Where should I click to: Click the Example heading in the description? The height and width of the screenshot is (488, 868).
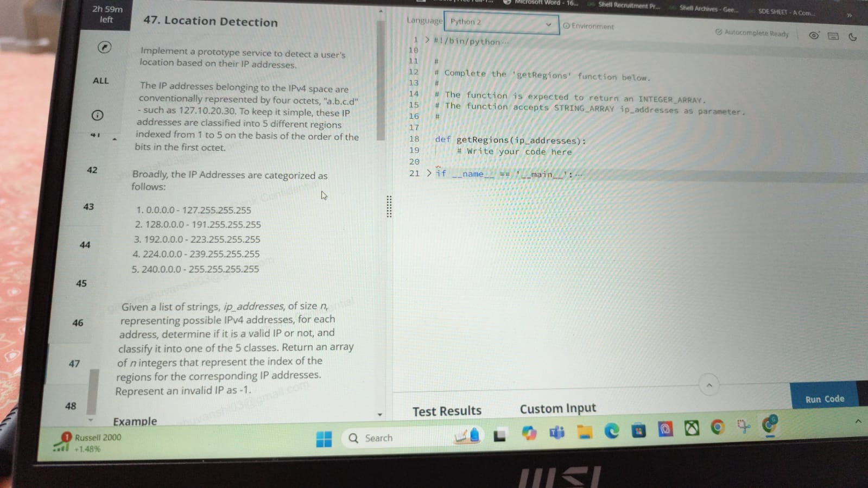[x=135, y=421]
